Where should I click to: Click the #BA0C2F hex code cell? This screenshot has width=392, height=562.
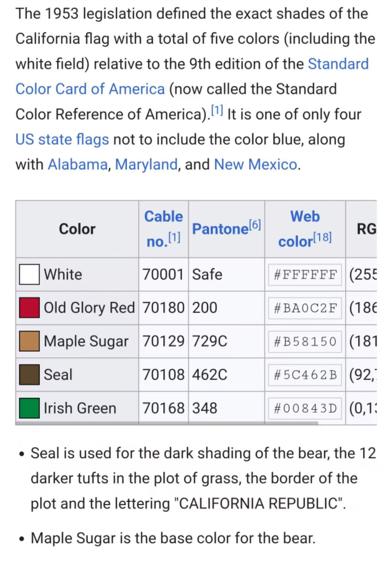[305, 308]
